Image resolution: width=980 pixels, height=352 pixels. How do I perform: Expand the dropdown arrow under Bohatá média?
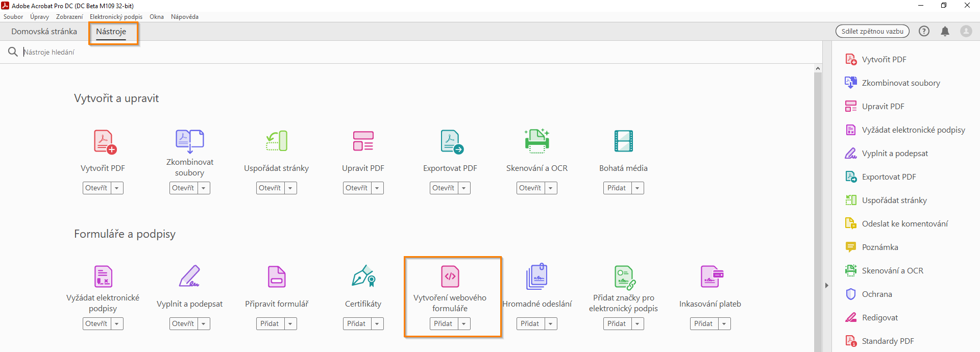click(x=638, y=188)
